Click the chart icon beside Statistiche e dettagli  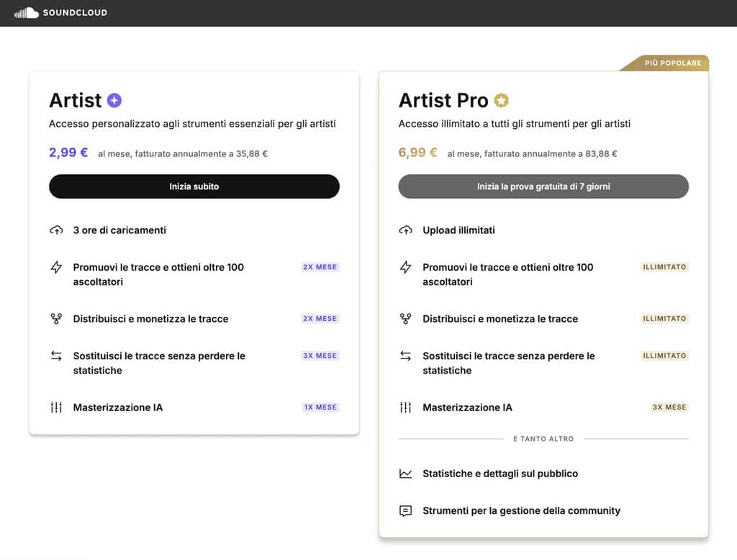point(406,474)
